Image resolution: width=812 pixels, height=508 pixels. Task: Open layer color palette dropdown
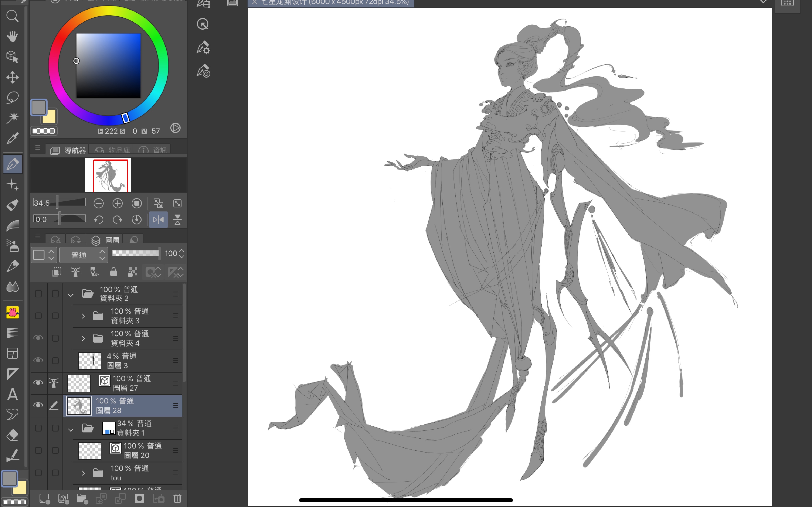click(44, 255)
